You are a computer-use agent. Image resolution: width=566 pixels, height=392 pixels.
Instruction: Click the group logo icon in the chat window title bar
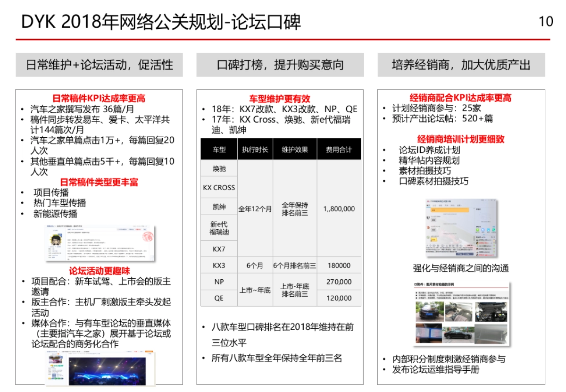[428, 201]
